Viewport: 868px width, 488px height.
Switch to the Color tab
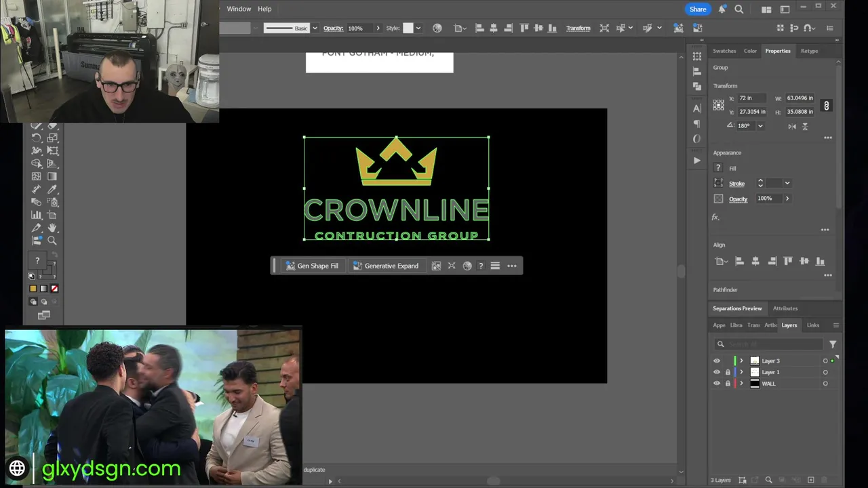click(x=750, y=51)
